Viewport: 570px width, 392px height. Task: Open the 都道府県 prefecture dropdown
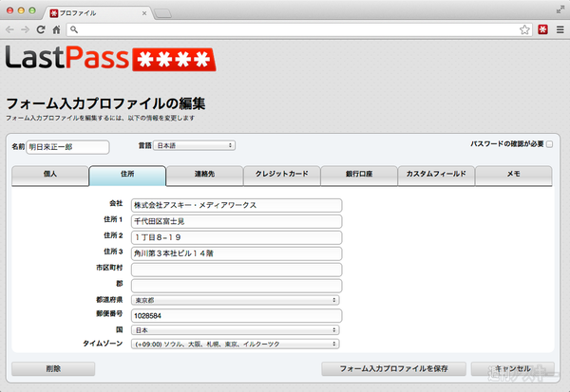(236, 300)
